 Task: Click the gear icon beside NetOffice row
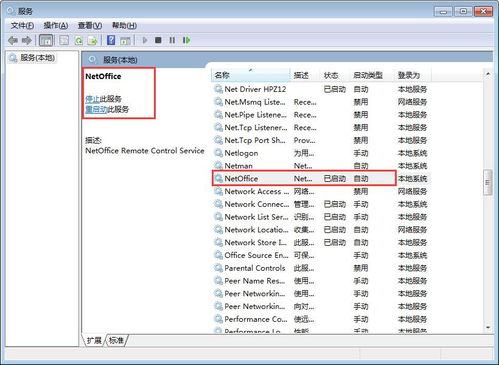pos(218,178)
